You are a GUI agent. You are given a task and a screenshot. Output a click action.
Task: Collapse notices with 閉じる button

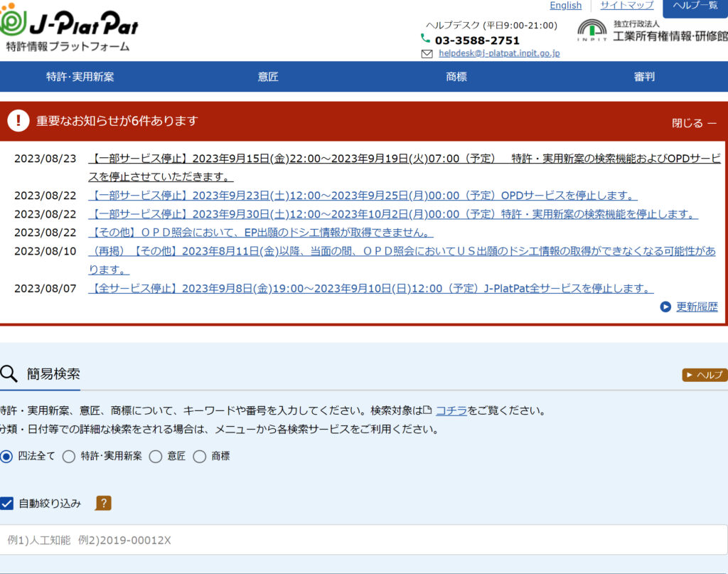point(694,123)
